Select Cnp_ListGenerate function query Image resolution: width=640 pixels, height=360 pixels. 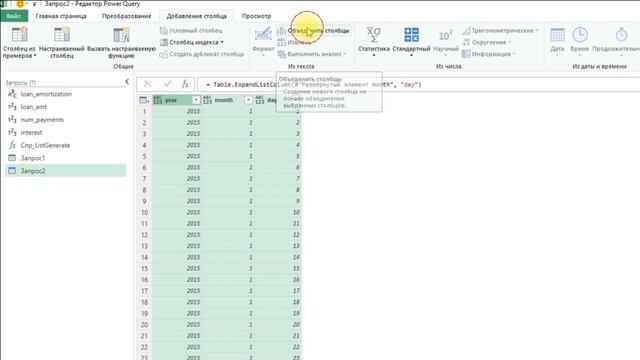pos(66,145)
